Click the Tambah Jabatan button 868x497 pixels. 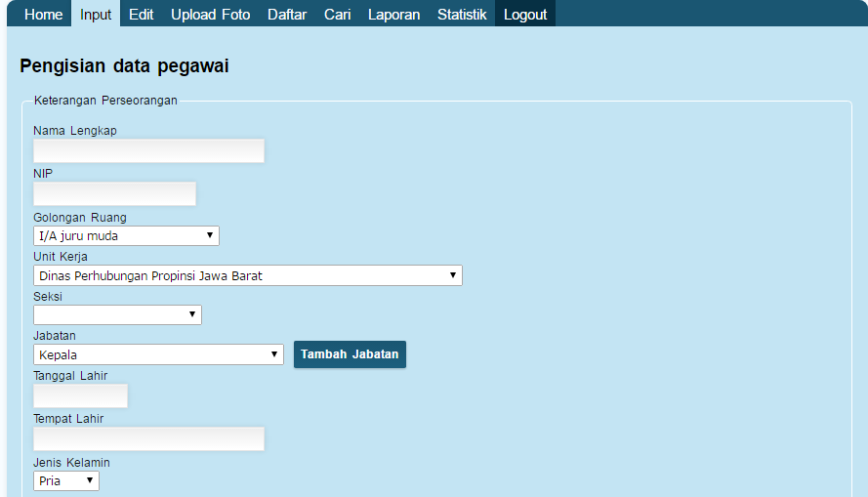[350, 354]
